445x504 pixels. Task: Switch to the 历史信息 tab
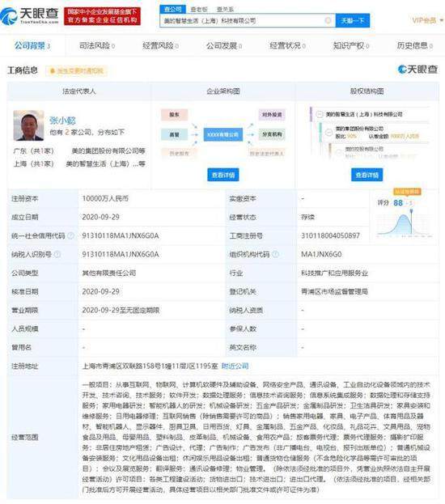414,45
